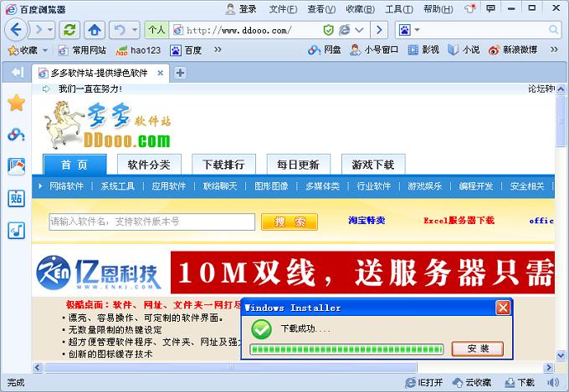Image resolution: width=569 pixels, height=392 pixels.
Task: Click the 安装 button in installer
Action: click(x=478, y=349)
